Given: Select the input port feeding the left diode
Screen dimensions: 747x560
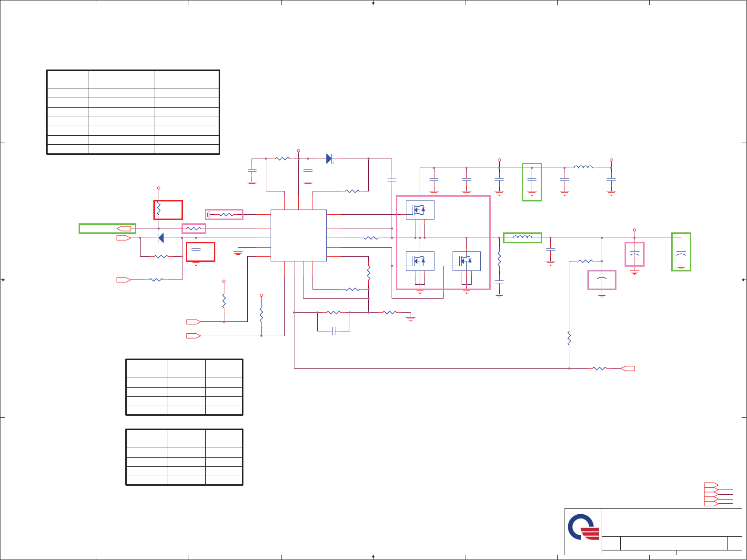Looking at the screenshot, I should pos(124,238).
